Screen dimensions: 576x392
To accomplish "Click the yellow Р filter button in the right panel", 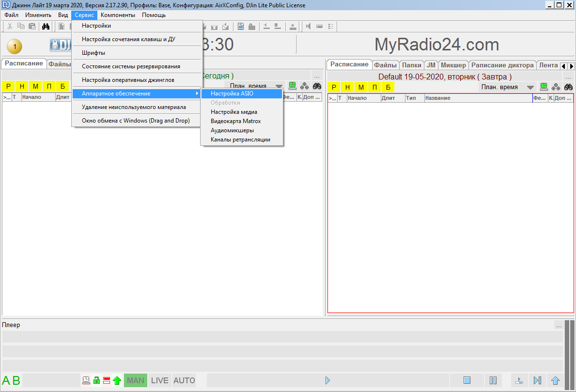I will (x=334, y=87).
